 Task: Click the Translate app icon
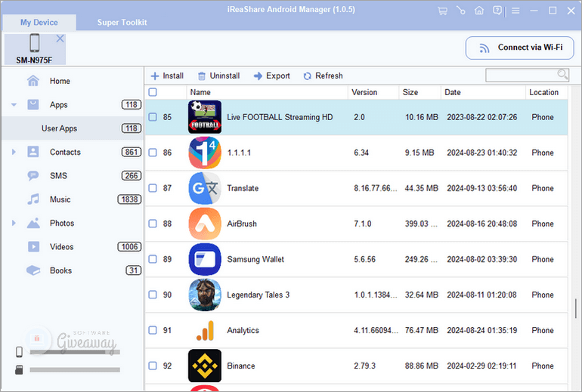point(205,188)
